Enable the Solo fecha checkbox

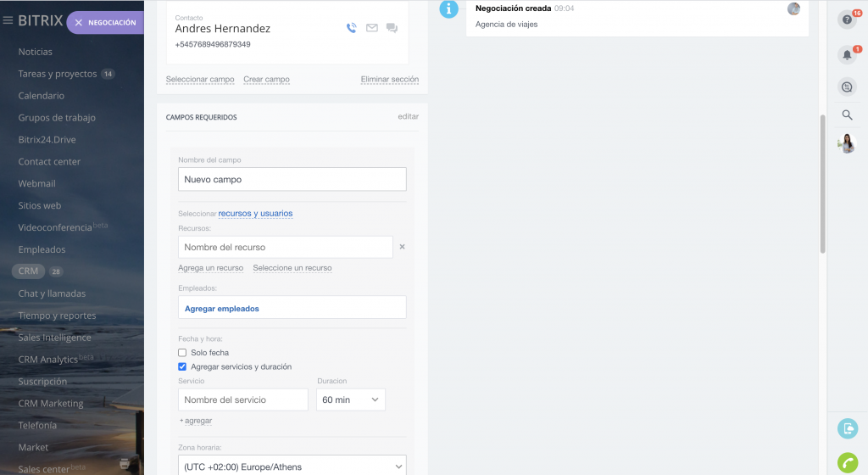pos(182,353)
